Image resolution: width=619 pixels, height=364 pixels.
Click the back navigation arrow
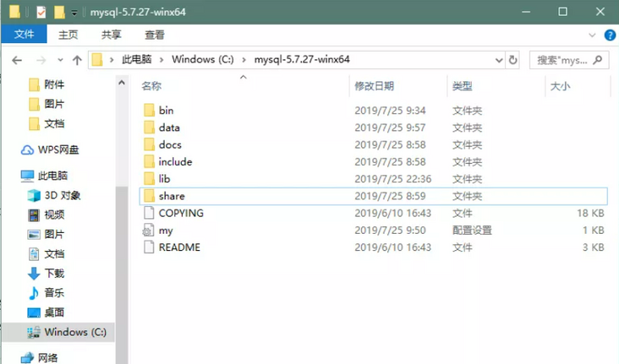point(17,60)
